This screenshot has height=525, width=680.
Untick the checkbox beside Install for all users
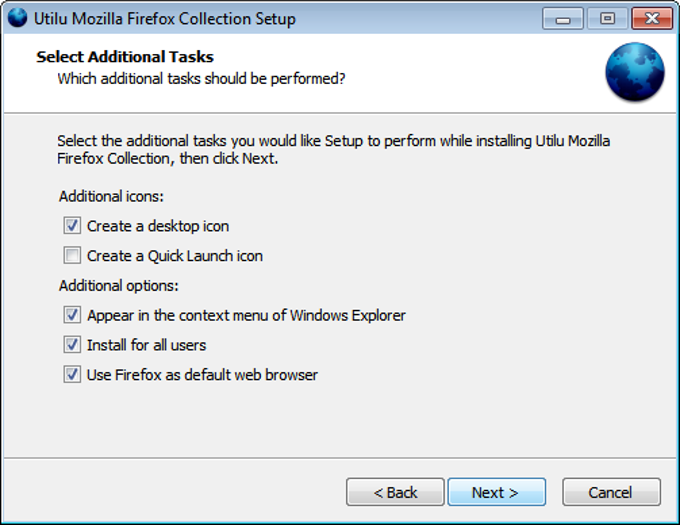tap(72, 345)
